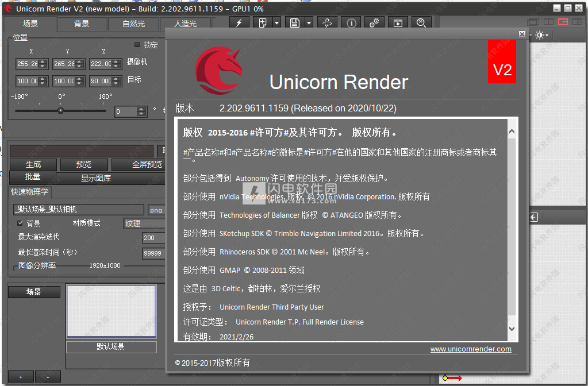The height and width of the screenshot is (386, 588).
Task: Click the rotation degree value field
Action: (x=126, y=111)
